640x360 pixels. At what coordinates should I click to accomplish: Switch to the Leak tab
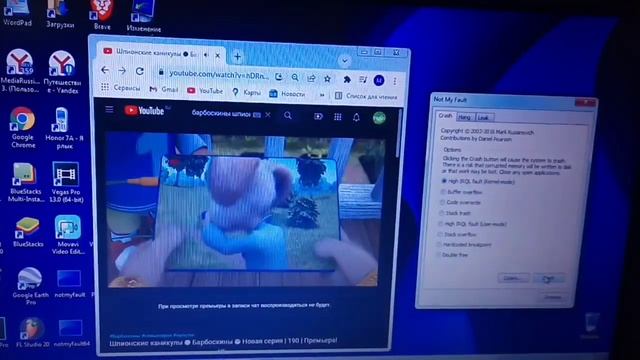pos(483,118)
